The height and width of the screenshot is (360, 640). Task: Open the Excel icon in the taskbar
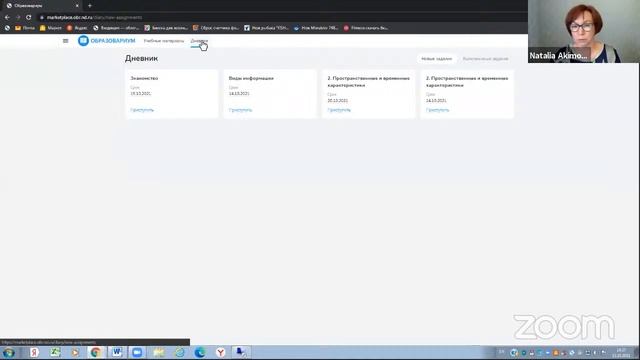pyautogui.click(x=55, y=352)
